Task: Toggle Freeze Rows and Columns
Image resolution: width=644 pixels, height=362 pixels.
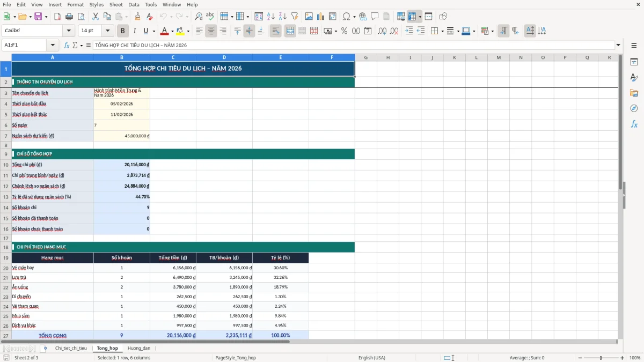Action: [412, 17]
